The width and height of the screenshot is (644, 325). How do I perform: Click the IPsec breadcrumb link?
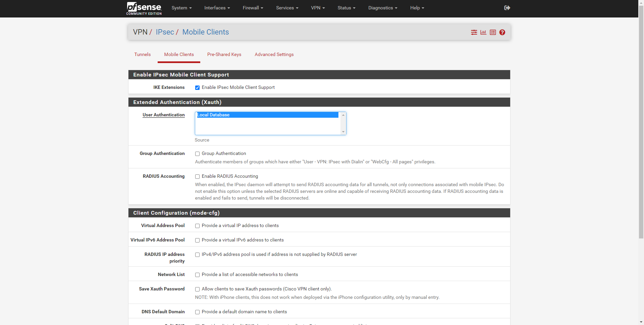pos(165,32)
